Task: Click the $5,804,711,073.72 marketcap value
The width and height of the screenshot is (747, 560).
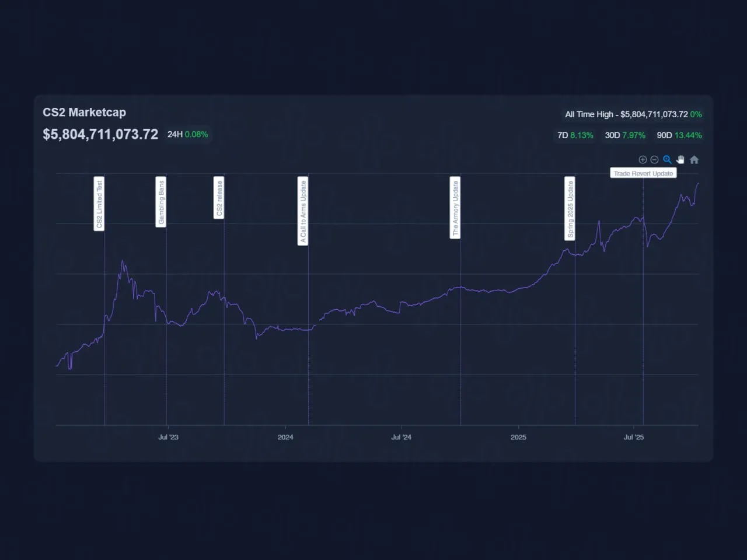Action: pyautogui.click(x=100, y=134)
